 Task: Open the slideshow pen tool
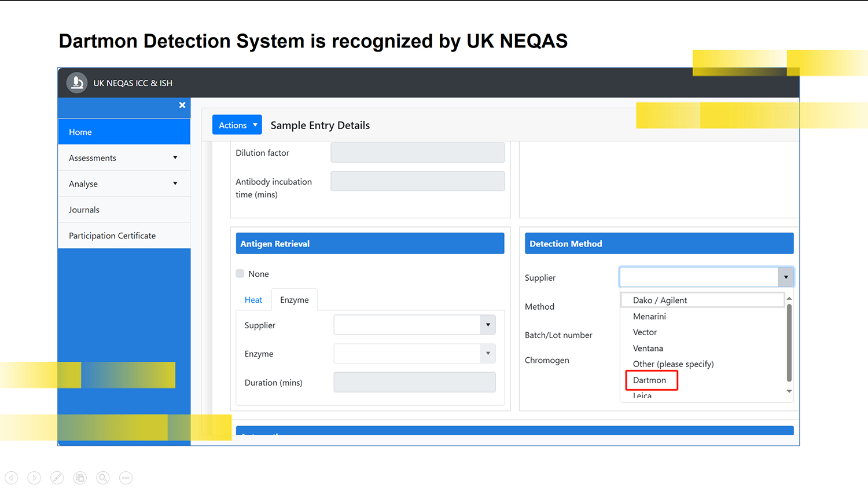click(x=57, y=478)
